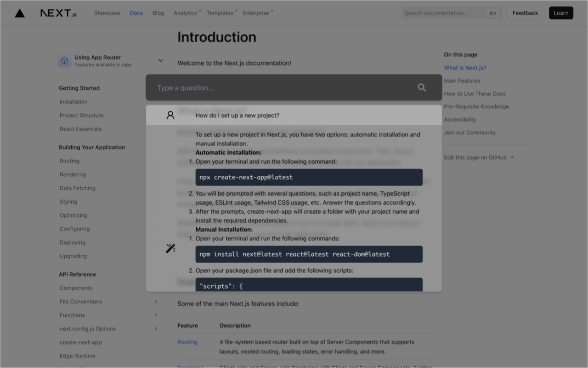Screen dimensions: 588x368
Task: Click the Next.js logo
Action: pos(58,13)
